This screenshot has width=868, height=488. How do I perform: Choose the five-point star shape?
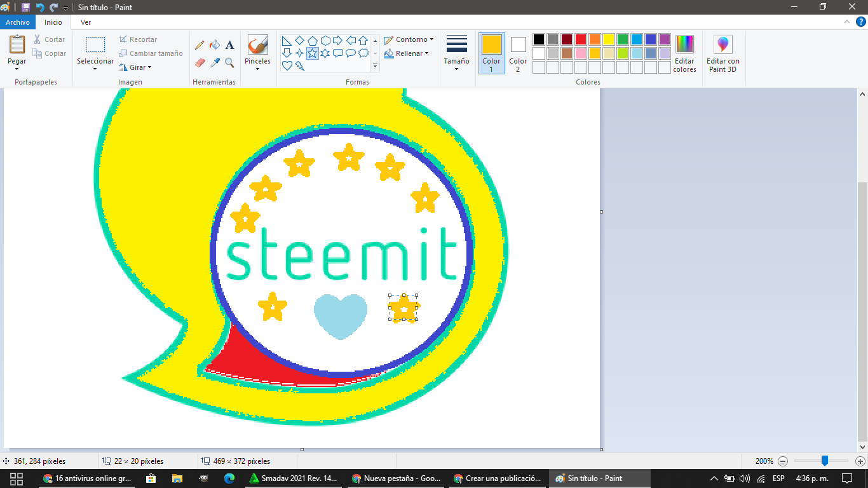pos(312,53)
